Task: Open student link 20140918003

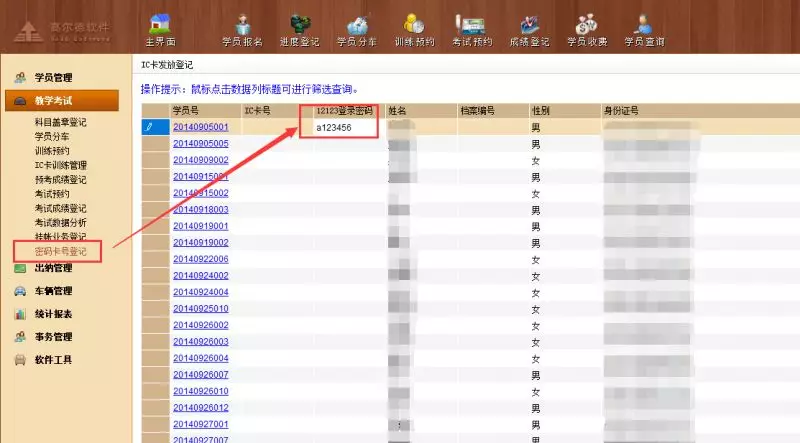Action: [201, 209]
